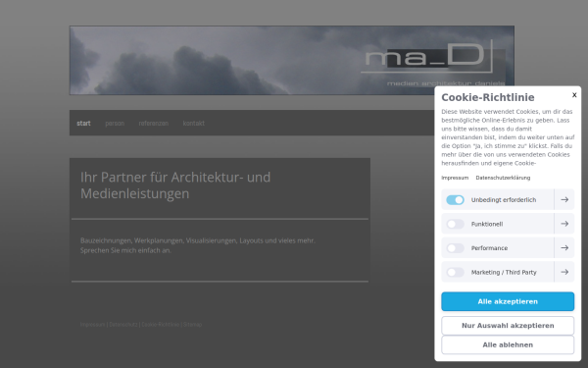Expand details arrow for Performance
588x368 pixels.
[x=564, y=248]
